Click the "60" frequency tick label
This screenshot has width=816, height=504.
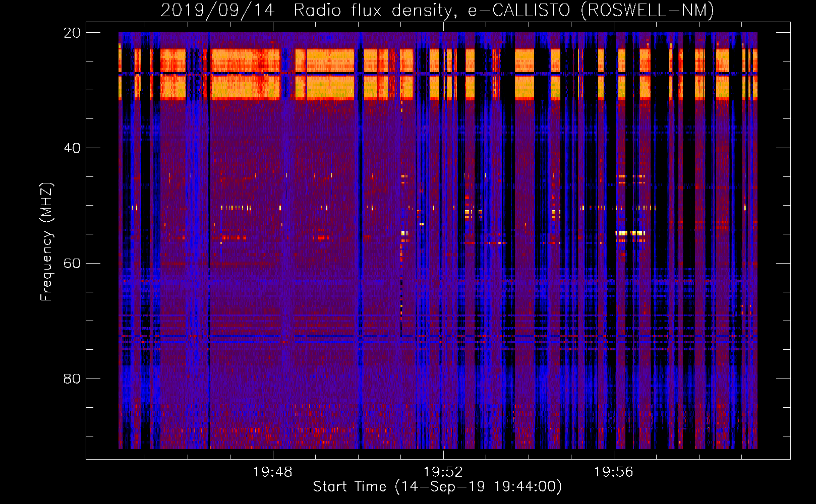pos(72,264)
